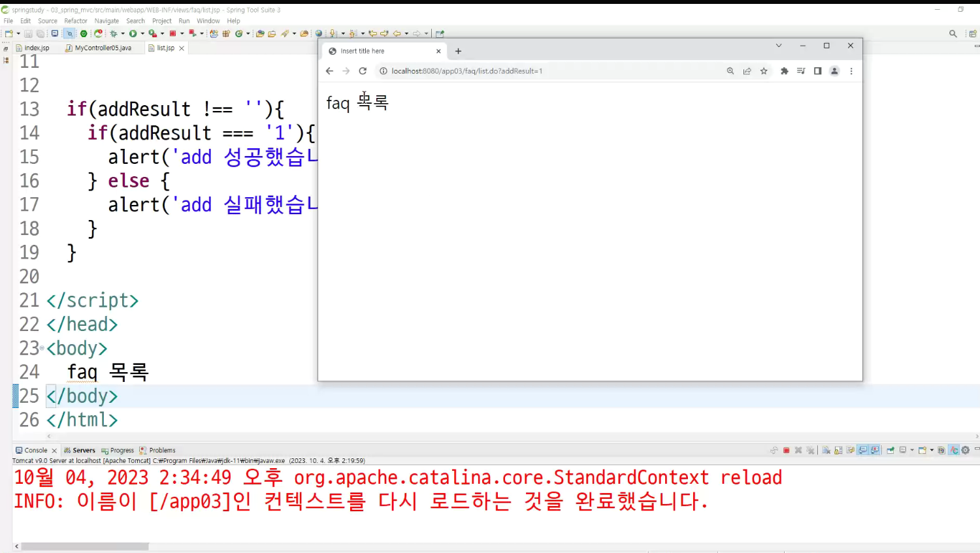This screenshot has width=980, height=553.
Task: Expand the Stop dropdown arrow in main toolbar
Action: [182, 33]
